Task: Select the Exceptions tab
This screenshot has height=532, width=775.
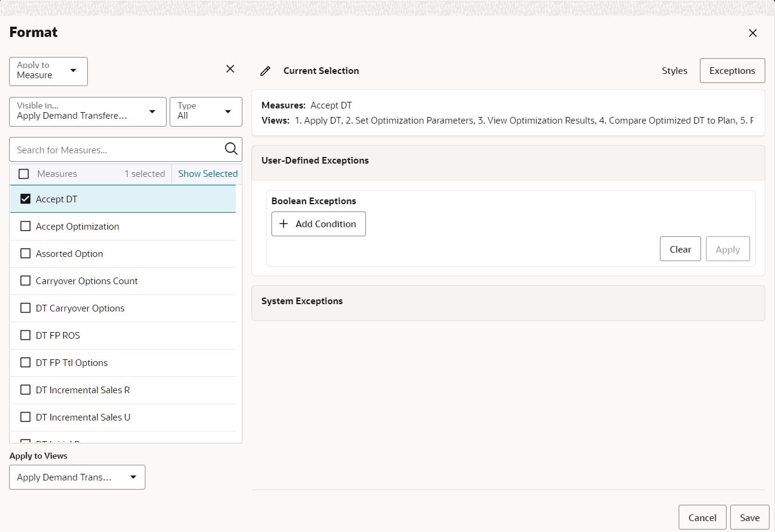Action: click(732, 70)
